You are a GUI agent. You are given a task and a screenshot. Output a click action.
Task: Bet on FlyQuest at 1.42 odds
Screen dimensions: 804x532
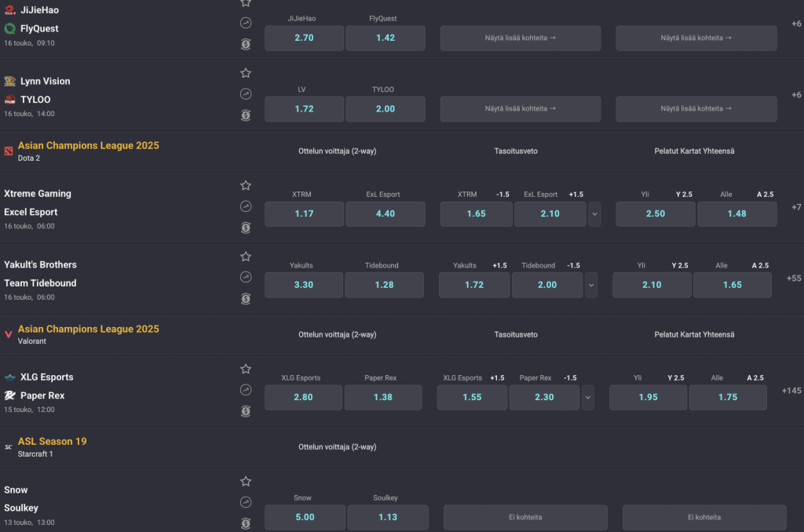point(386,38)
